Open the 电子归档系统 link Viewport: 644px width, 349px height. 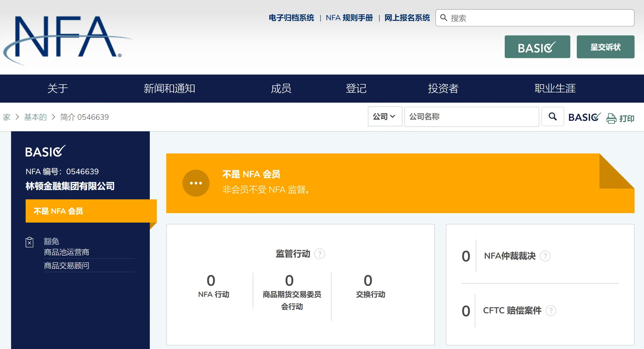291,18
